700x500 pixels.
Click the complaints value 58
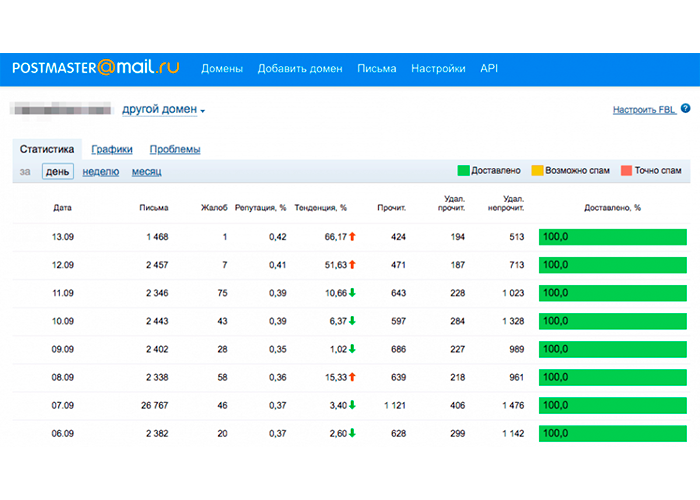click(222, 378)
